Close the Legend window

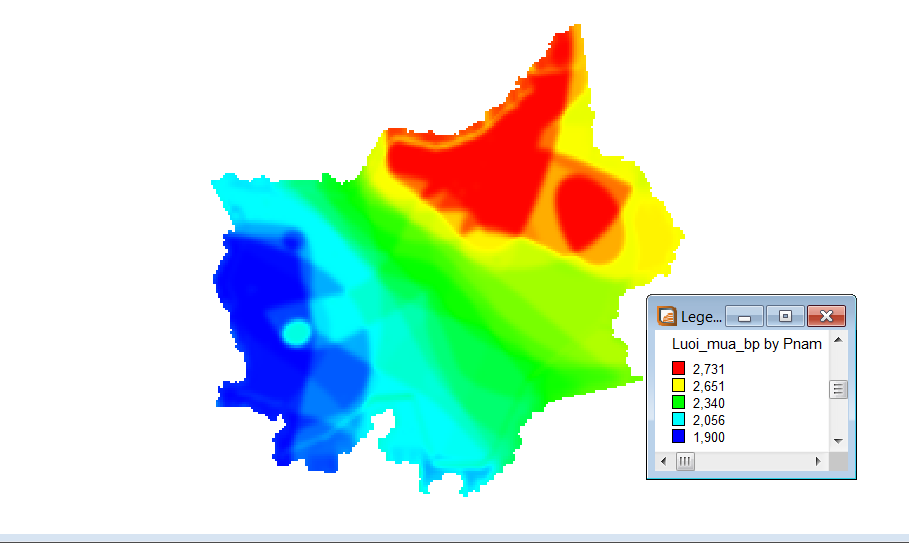pos(827,316)
